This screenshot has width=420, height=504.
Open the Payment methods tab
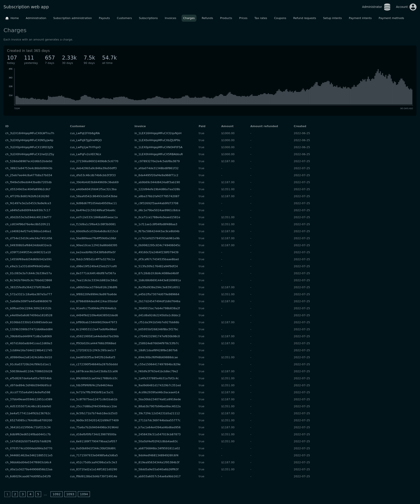[391, 18]
